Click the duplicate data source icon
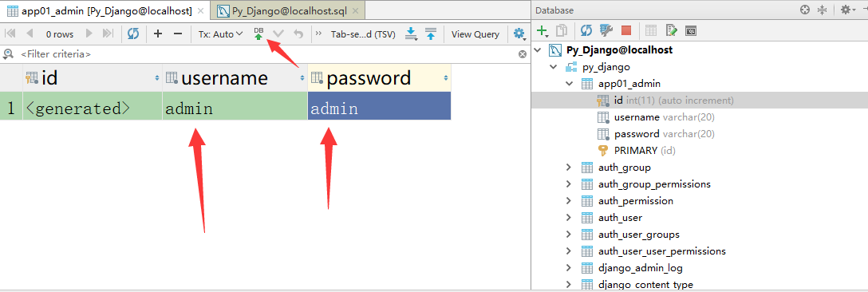 tap(562, 30)
